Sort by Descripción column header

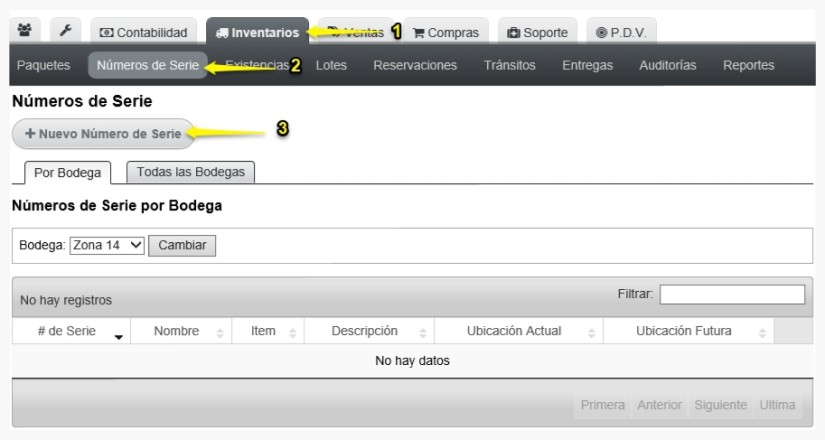pyautogui.click(x=369, y=331)
